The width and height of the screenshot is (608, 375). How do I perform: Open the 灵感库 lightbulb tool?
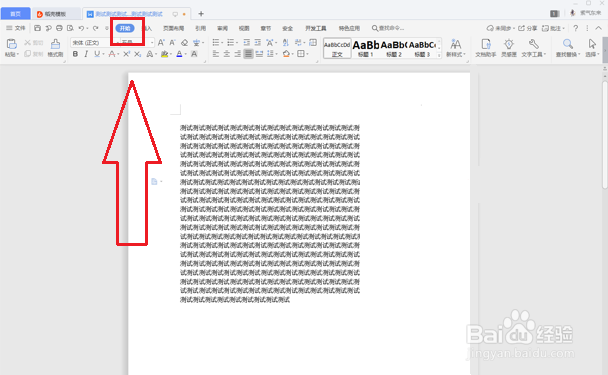(x=509, y=48)
